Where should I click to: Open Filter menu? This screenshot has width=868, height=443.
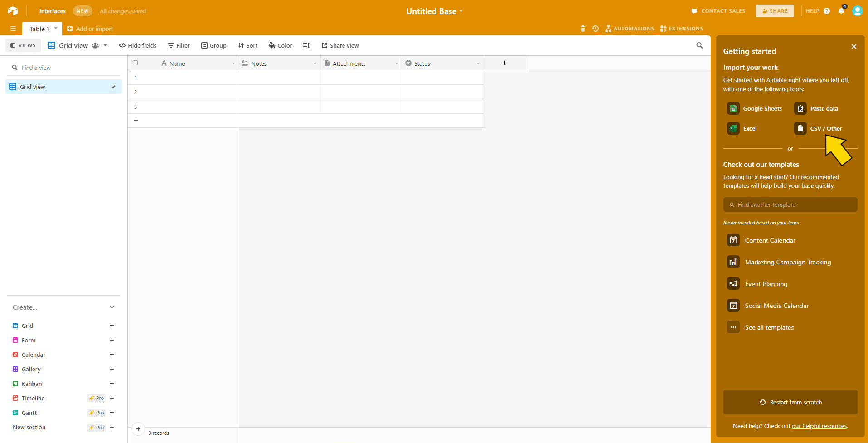(179, 45)
